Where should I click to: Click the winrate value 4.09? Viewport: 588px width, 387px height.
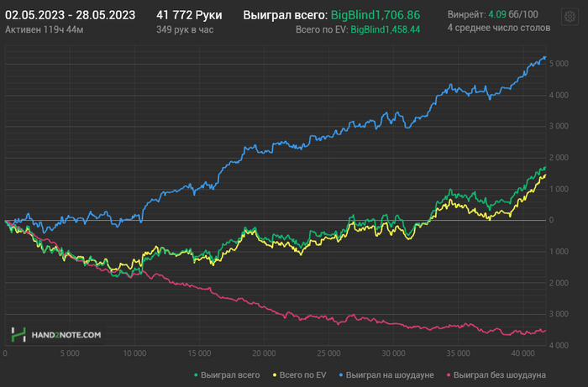coord(497,14)
